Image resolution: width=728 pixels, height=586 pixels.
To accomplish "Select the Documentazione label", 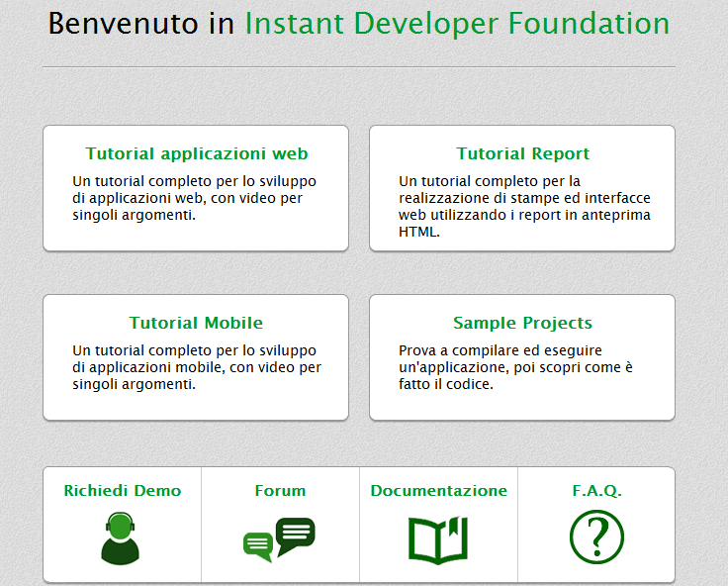I will [439, 490].
